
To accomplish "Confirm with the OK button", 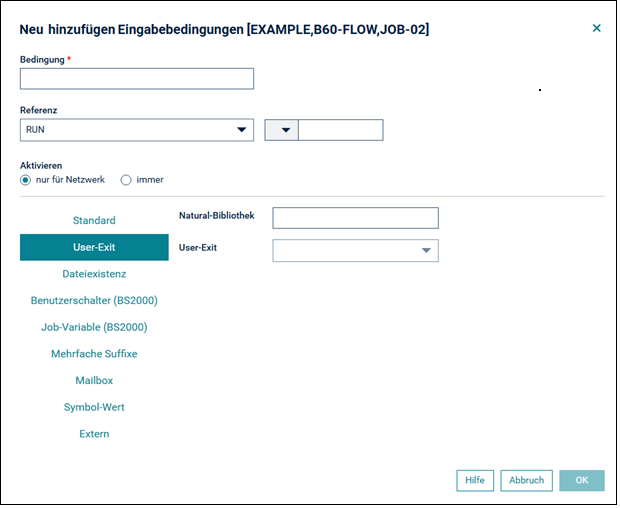I will [x=582, y=480].
